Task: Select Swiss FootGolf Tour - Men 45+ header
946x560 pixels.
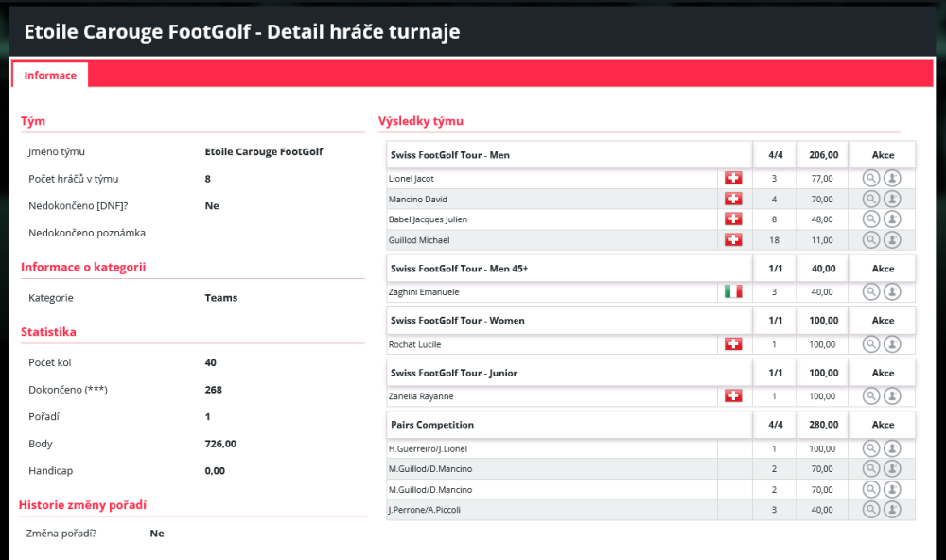Action: click(459, 269)
